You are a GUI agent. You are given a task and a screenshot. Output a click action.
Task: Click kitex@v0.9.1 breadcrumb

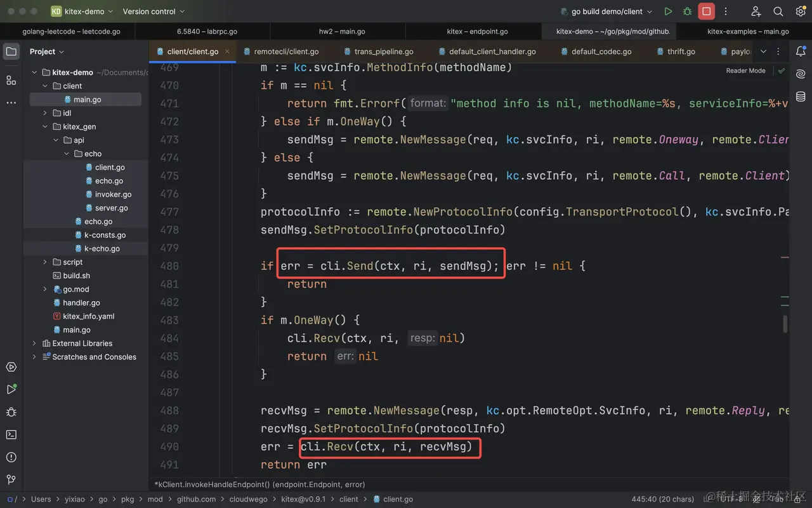point(303,499)
